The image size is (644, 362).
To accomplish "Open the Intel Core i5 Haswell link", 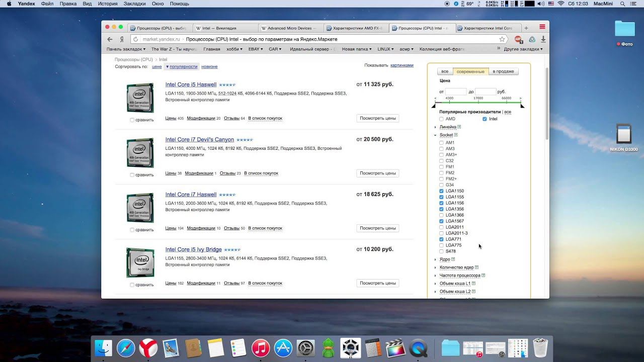I will point(191,84).
